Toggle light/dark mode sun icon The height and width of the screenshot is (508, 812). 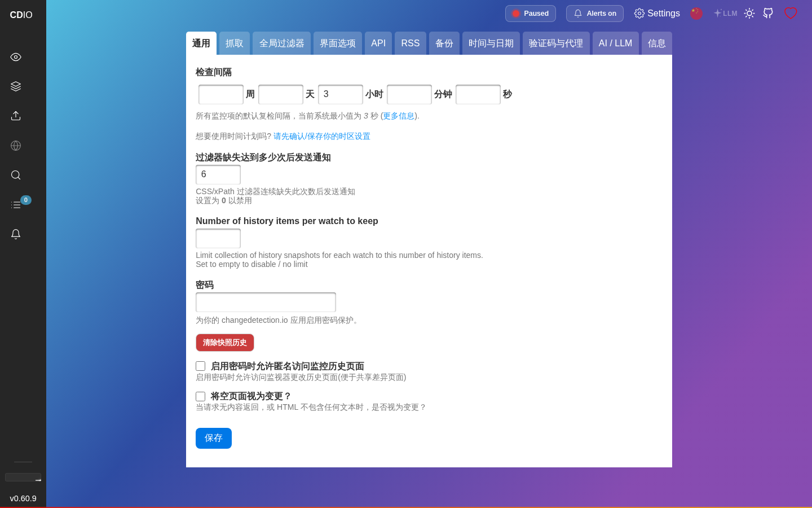[x=749, y=13]
